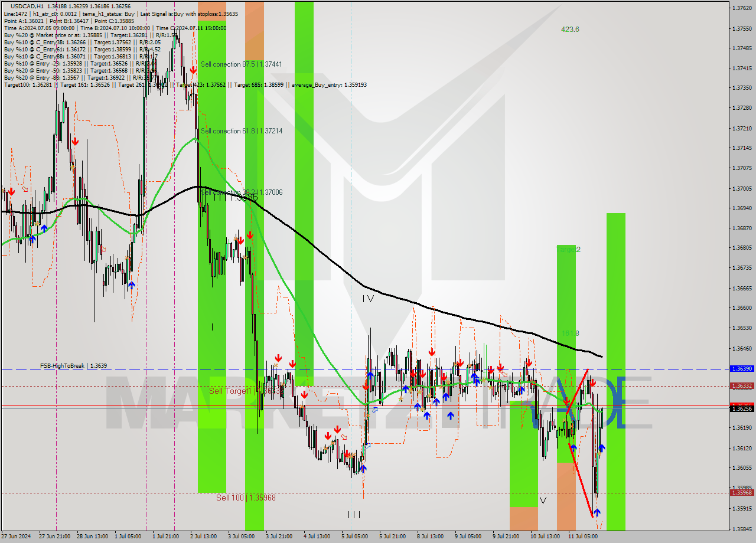Click the '3 Jul 21:00' time axis label

tap(279, 537)
